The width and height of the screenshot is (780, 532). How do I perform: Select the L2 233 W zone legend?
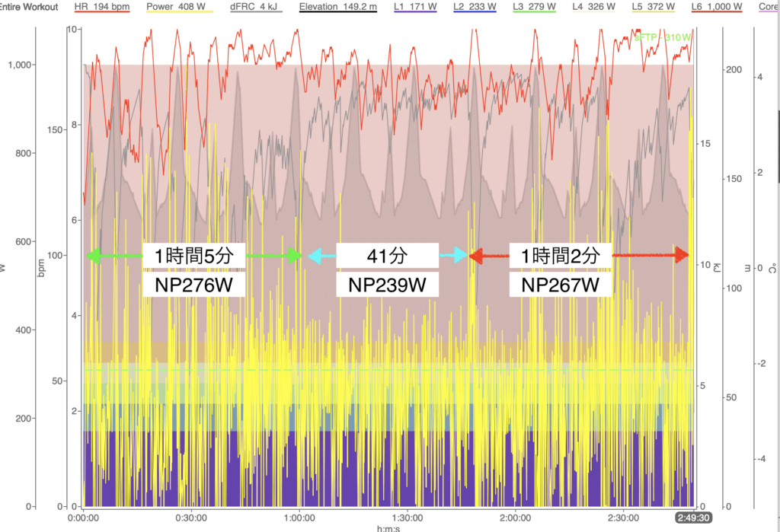tap(475, 8)
